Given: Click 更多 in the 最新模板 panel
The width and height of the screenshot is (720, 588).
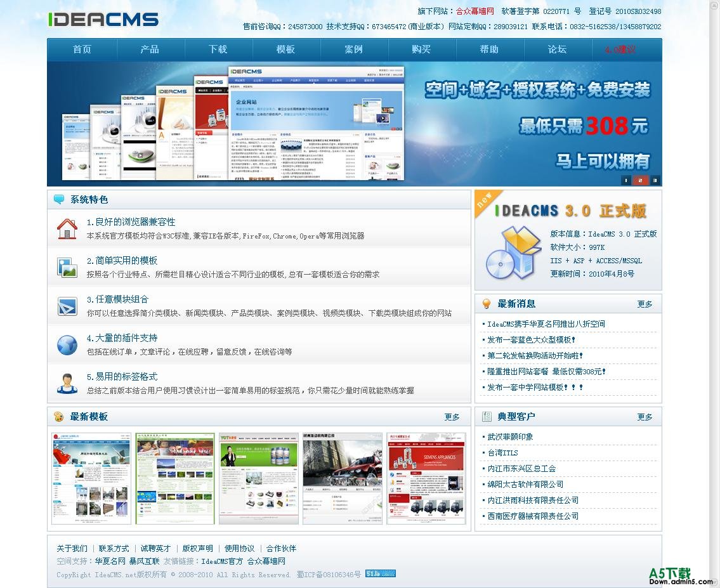Looking at the screenshot, I should click(x=452, y=417).
